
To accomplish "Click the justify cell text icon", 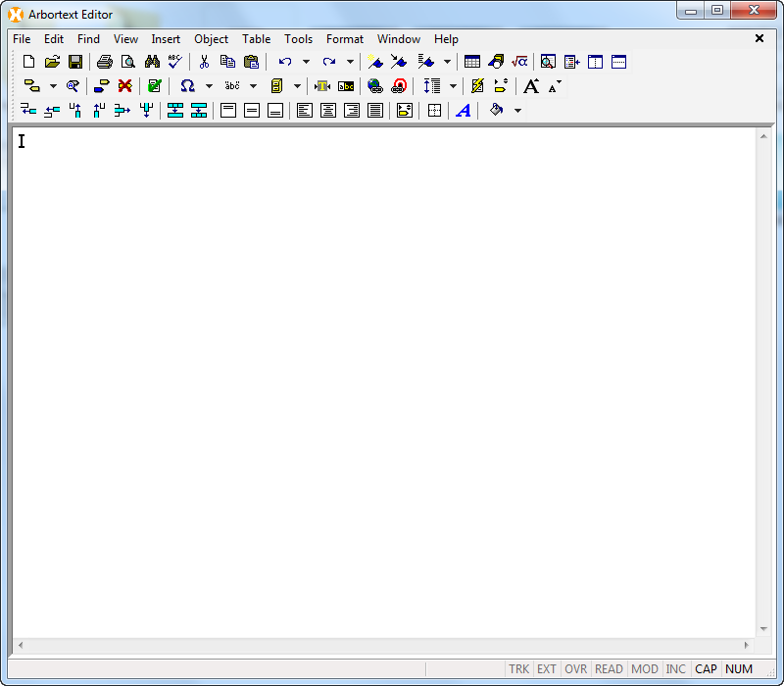I will click(x=375, y=110).
